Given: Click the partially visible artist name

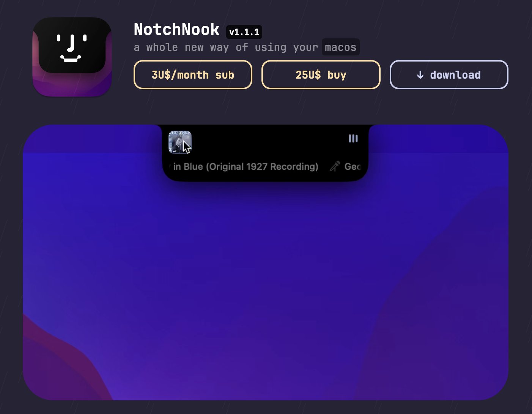Looking at the screenshot, I should point(353,166).
